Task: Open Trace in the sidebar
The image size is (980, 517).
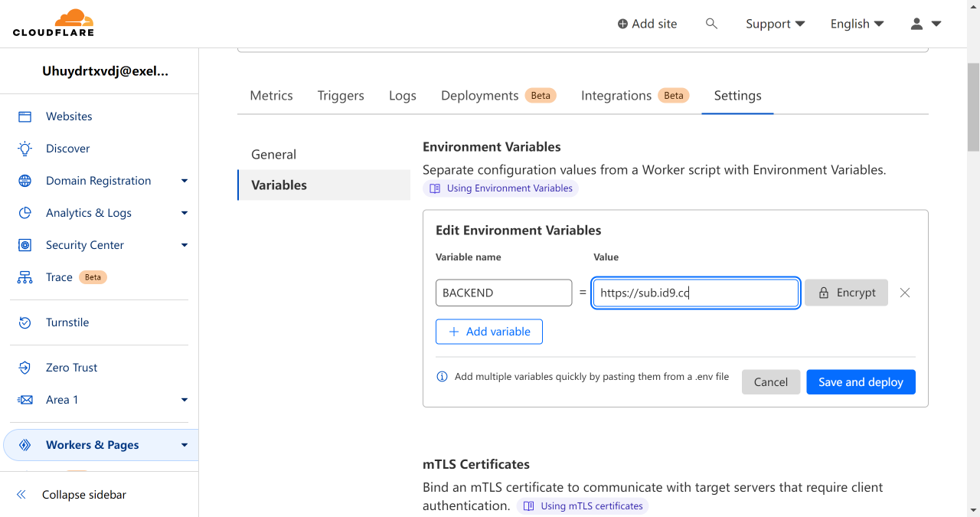Action: [59, 277]
